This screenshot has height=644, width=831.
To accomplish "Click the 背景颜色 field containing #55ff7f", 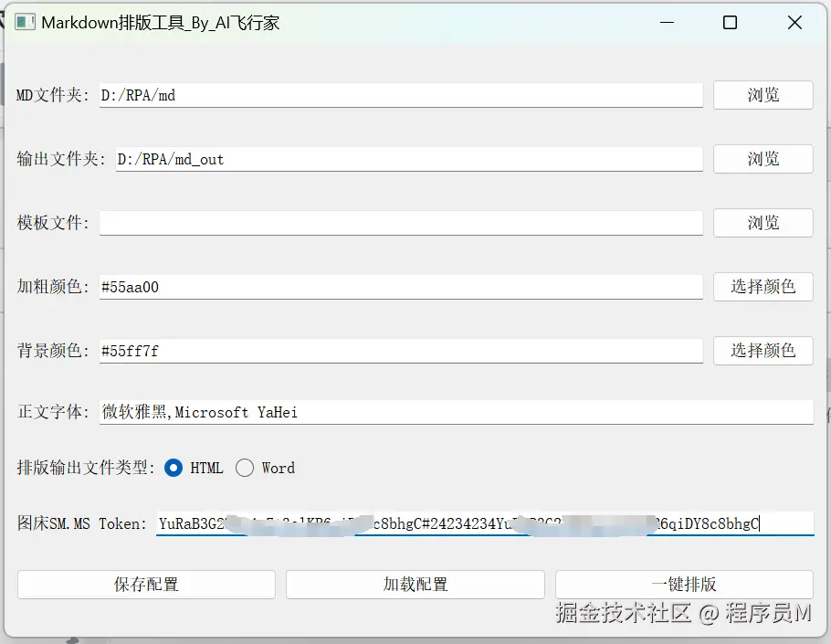I will (x=400, y=351).
